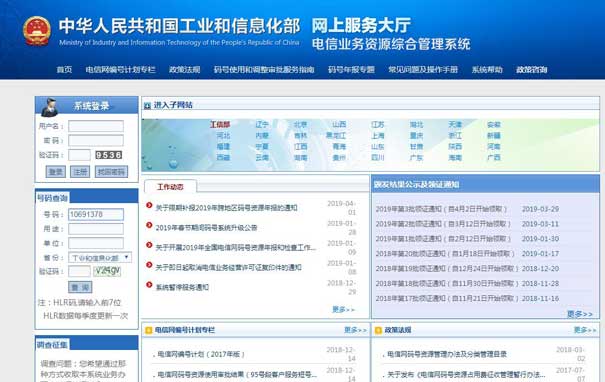This screenshot has height=382, width=605.
Task: Focus the 单位 input field
Action: (x=96, y=243)
